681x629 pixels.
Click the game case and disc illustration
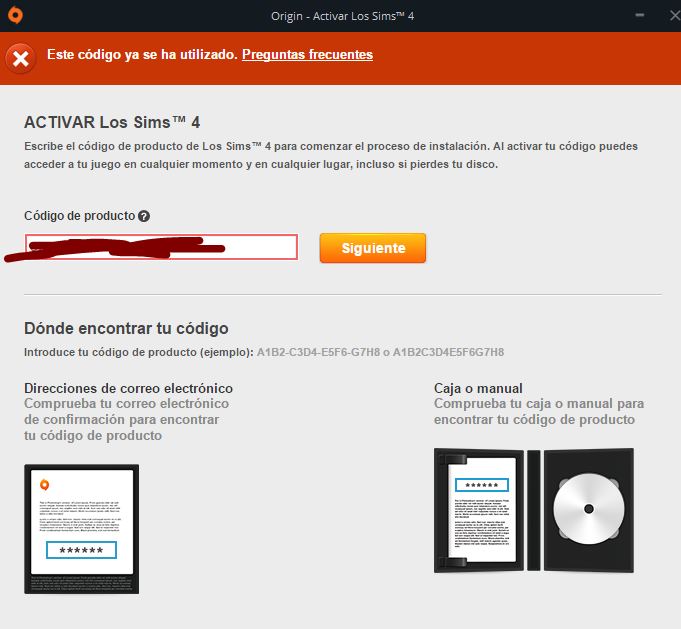coord(534,510)
